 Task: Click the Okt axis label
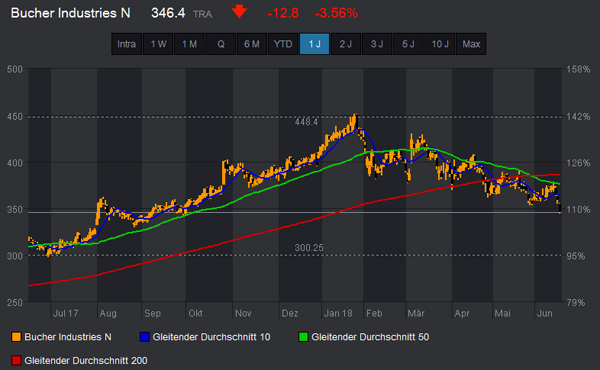point(196,313)
